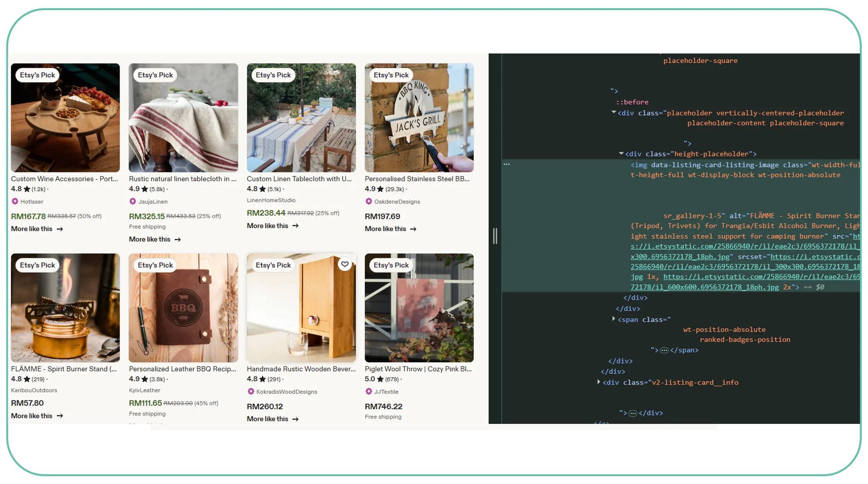Click the arrow beside Stainless Steel BBQ More like this
Viewport: 868px width, 484px height.
[x=414, y=229]
